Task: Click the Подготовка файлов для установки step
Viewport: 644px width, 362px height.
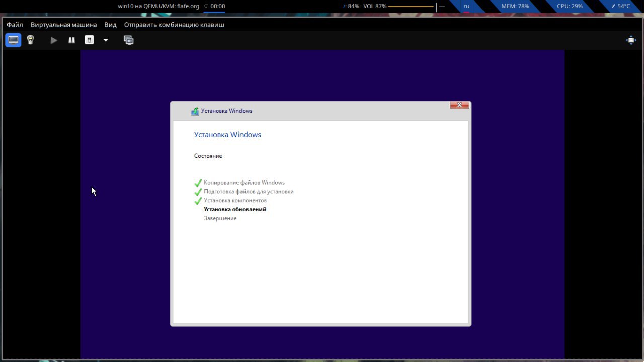Action: [249, 192]
